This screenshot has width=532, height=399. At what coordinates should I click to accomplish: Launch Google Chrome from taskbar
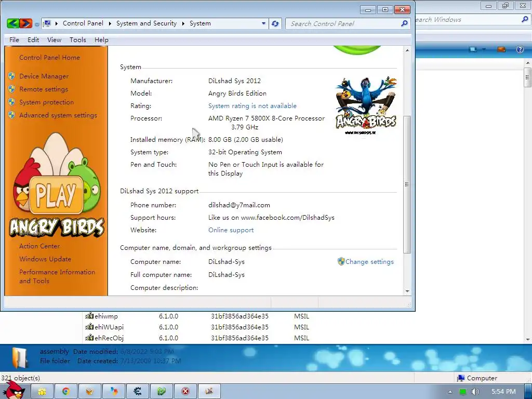(x=66, y=392)
